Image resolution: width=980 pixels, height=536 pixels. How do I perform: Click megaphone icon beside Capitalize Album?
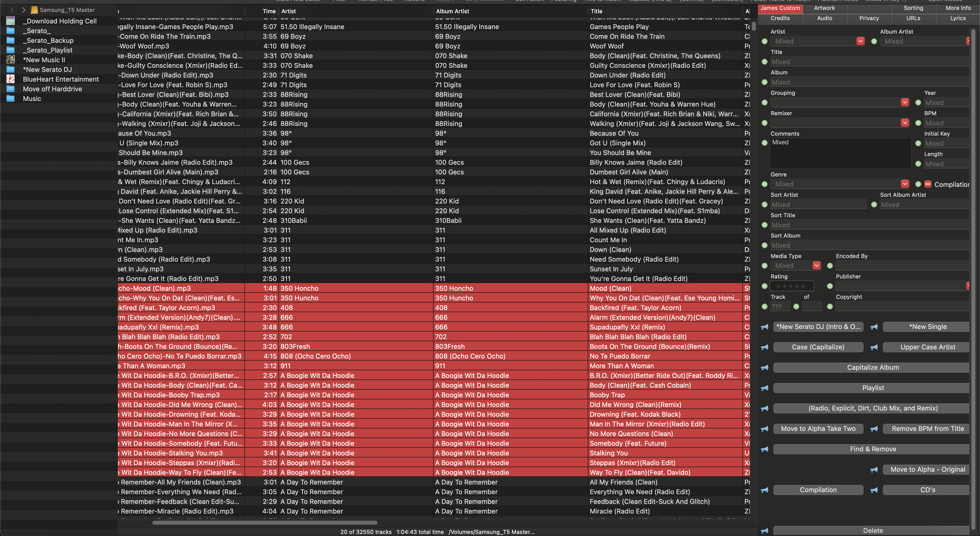point(764,368)
